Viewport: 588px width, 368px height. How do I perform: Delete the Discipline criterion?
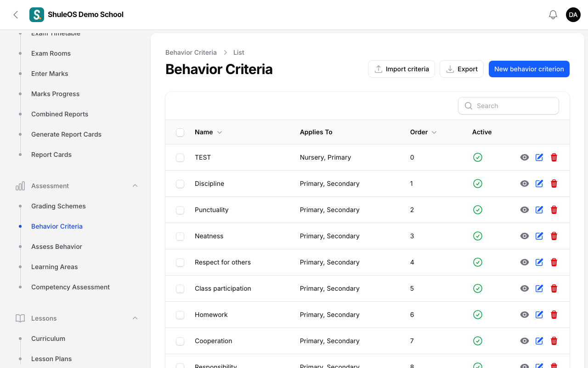[x=554, y=184]
